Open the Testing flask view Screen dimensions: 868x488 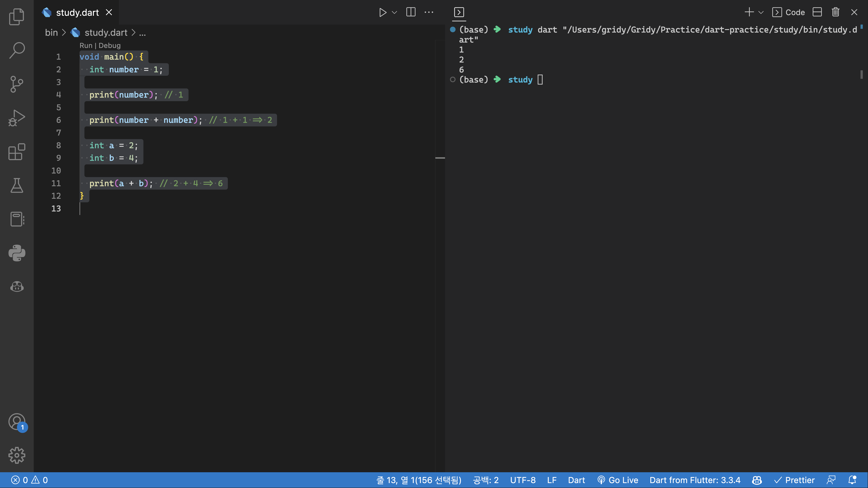point(16,186)
